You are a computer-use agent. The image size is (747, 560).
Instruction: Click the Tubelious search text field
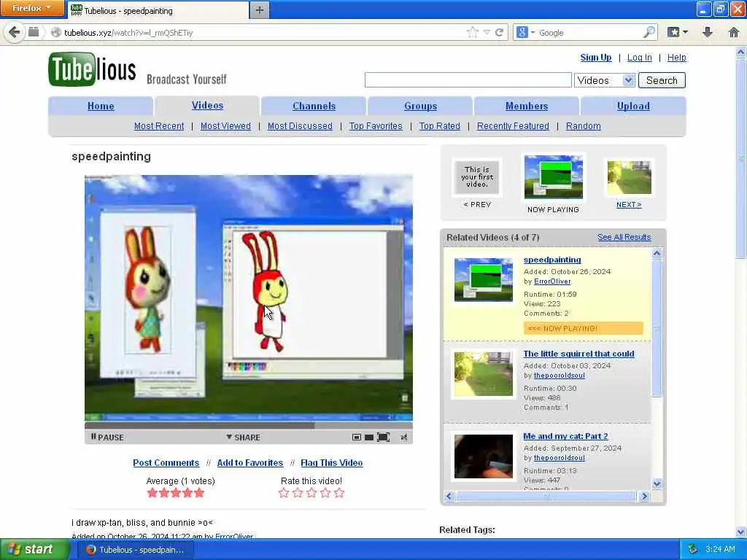(468, 80)
